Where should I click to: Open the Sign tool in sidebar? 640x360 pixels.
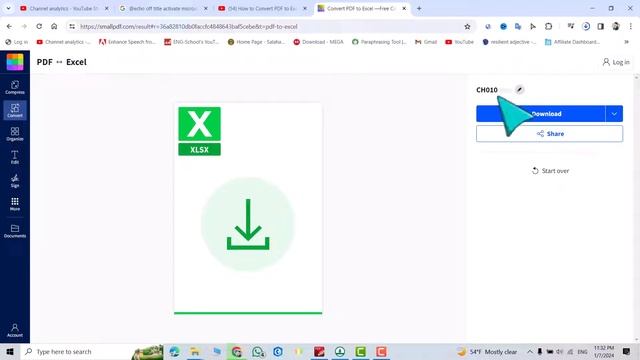coord(15,180)
